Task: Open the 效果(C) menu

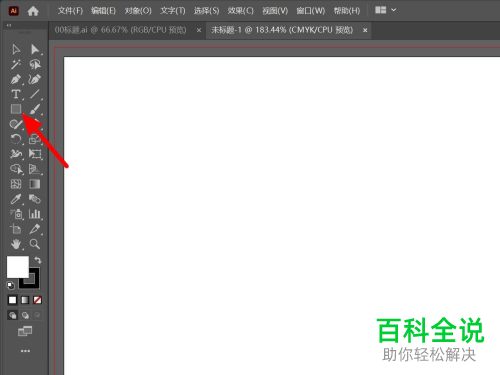Action: [241, 11]
